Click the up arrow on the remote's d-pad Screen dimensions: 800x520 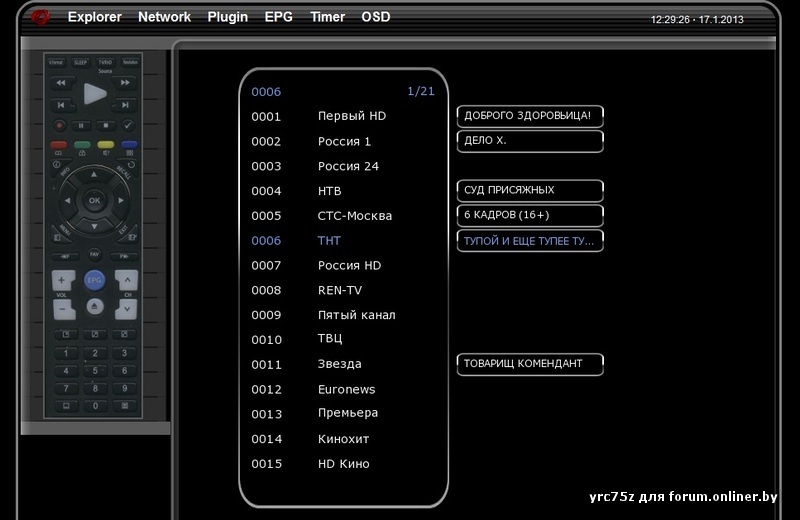tap(94, 175)
